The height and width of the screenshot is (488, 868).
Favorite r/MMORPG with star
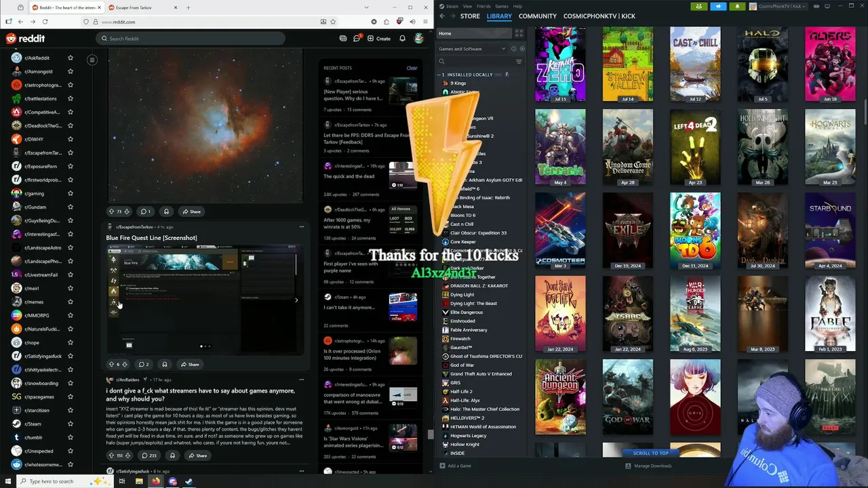coord(70,316)
